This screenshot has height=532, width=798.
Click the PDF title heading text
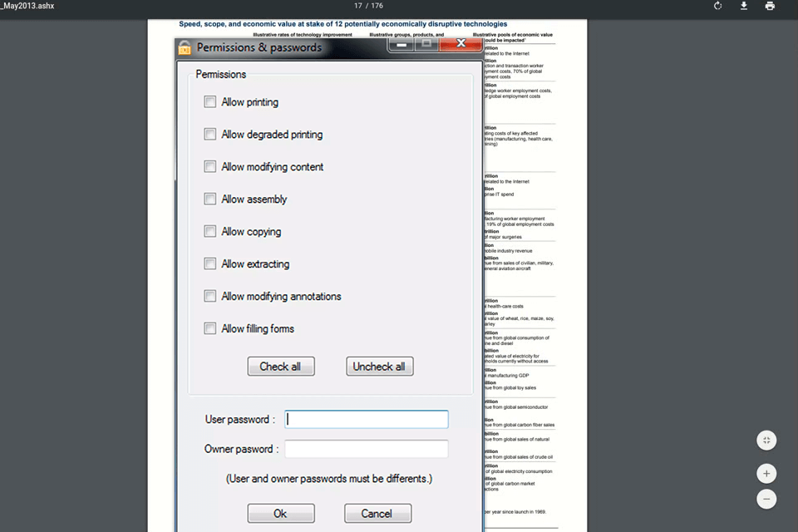pyautogui.click(x=343, y=24)
